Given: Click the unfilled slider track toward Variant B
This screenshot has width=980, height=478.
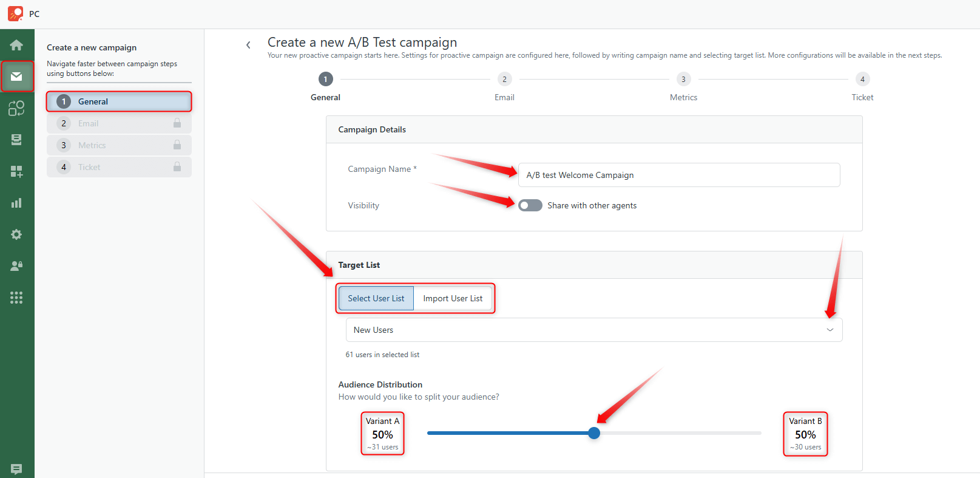Looking at the screenshot, I should tap(681, 433).
